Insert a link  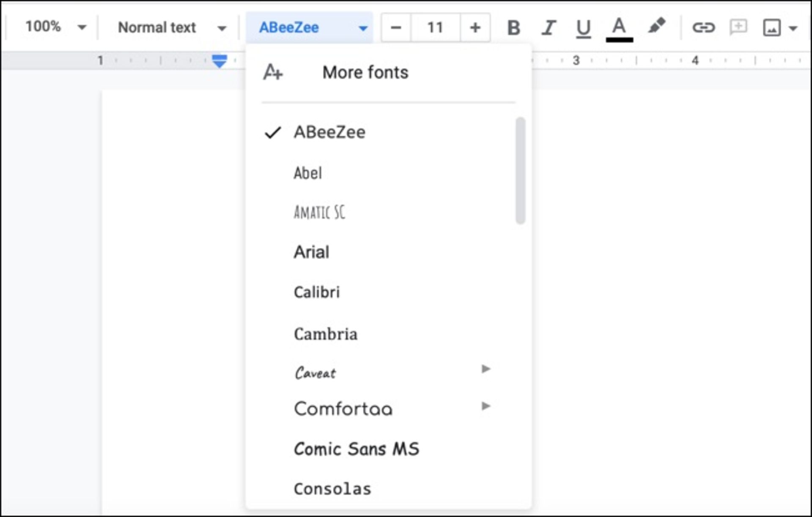tap(705, 28)
